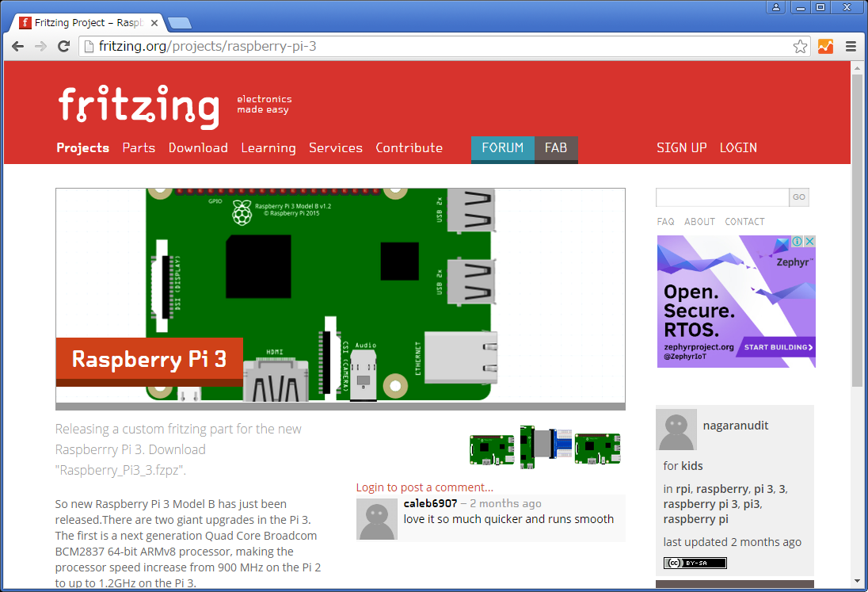Focus the site search input field

[x=722, y=197]
